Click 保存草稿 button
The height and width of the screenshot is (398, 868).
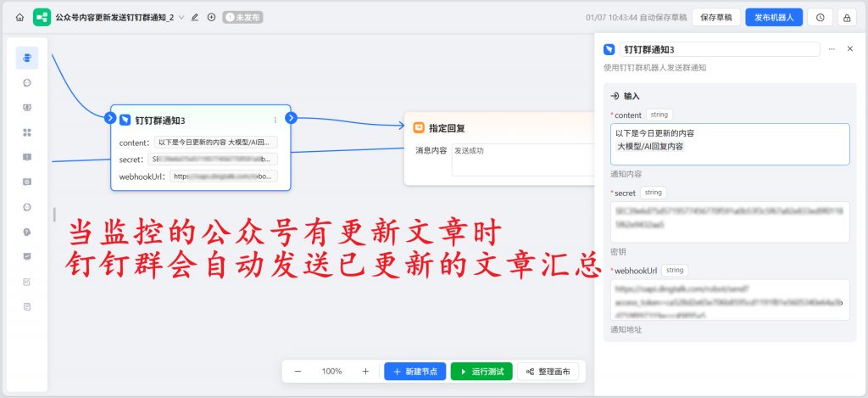[x=716, y=17]
